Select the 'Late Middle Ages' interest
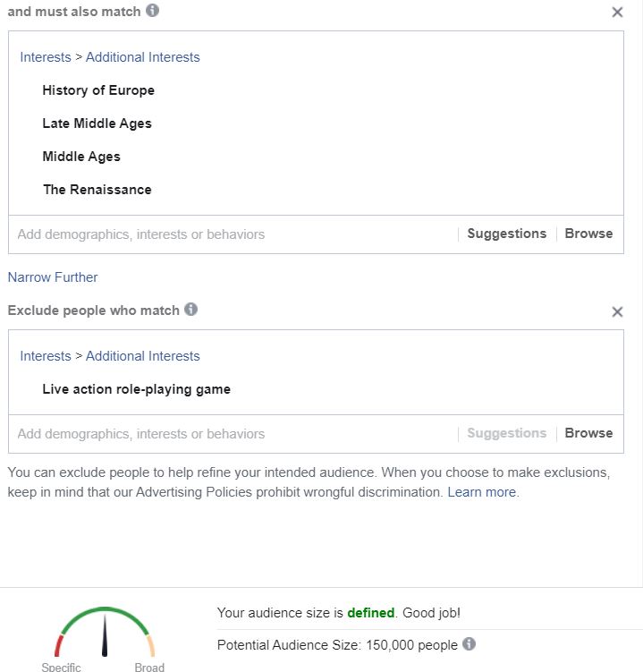Screen dimensions: 643x672 coord(97,123)
